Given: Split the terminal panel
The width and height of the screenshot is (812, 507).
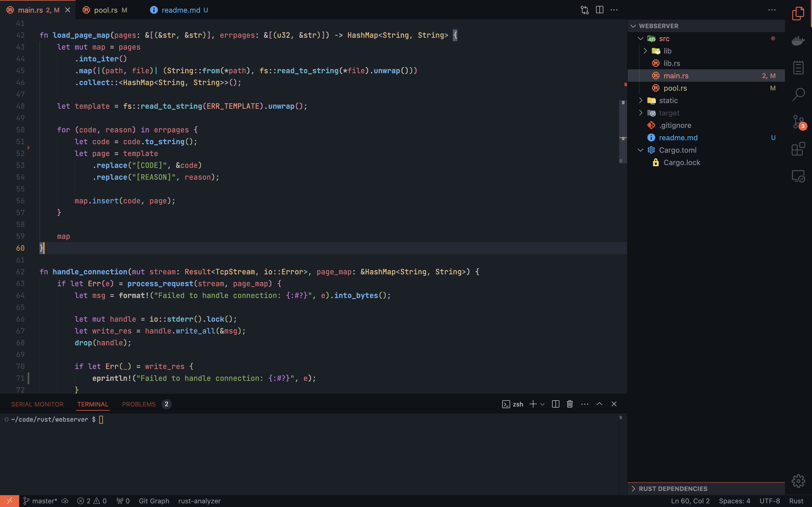Looking at the screenshot, I should (x=555, y=404).
